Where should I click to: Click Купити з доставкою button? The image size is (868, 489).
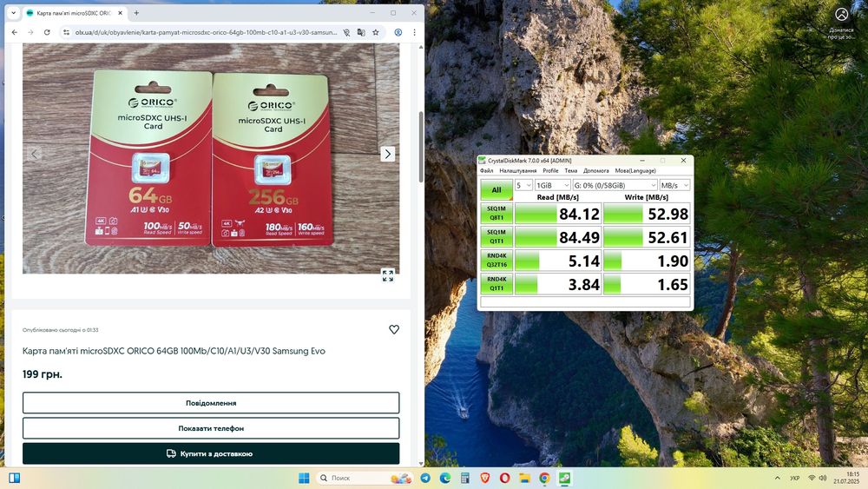coord(211,453)
